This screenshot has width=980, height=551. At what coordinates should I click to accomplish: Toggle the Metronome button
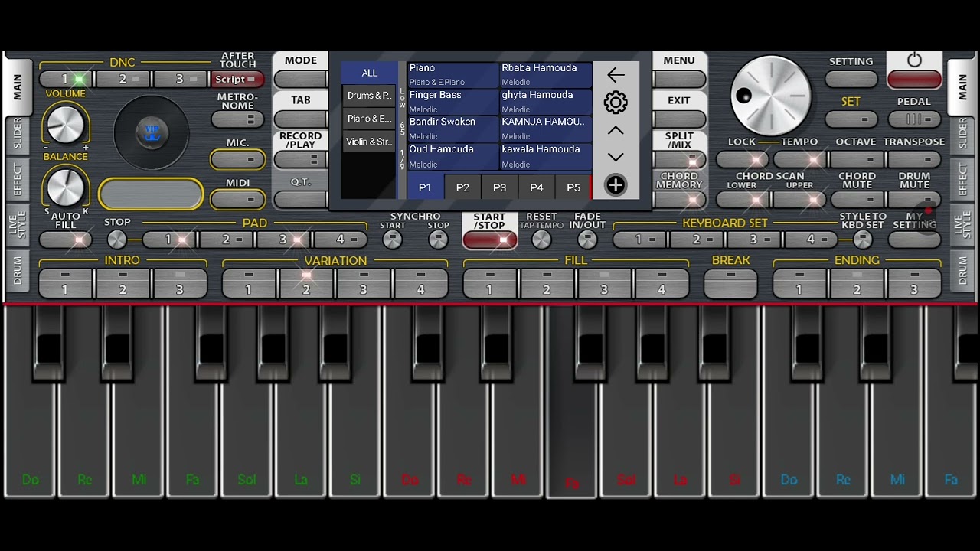point(237,119)
